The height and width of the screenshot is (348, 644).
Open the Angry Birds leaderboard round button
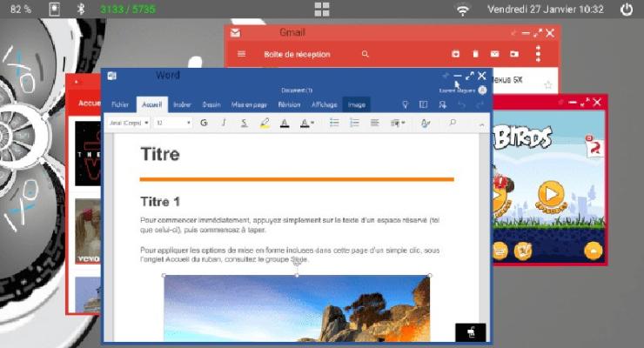coord(523,251)
